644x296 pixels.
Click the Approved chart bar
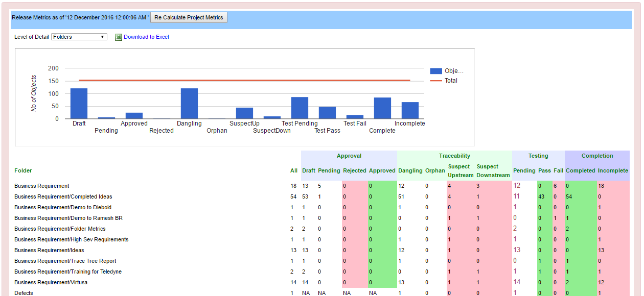pos(134,116)
